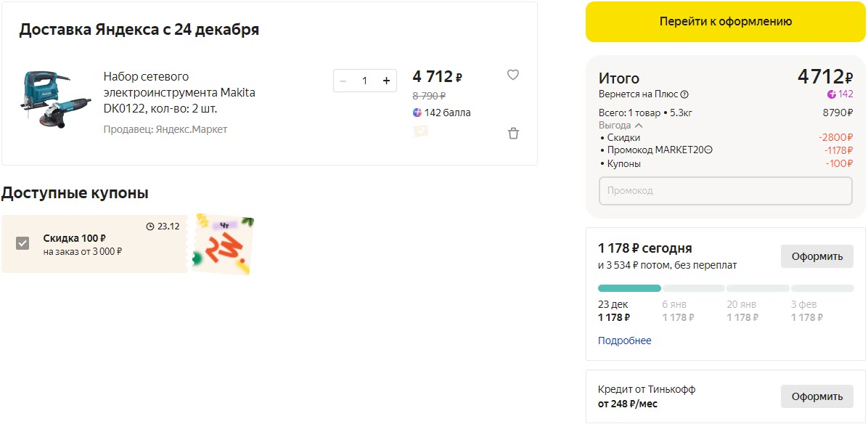
Task: Open the 'Набор сетевого электроинструмента Makita' product title
Action: click(x=179, y=92)
